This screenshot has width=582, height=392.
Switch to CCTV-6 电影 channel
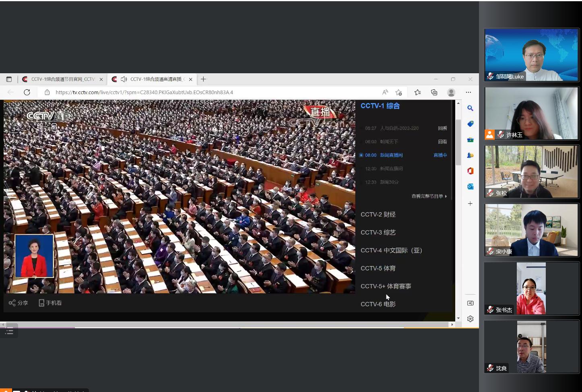[x=378, y=304]
